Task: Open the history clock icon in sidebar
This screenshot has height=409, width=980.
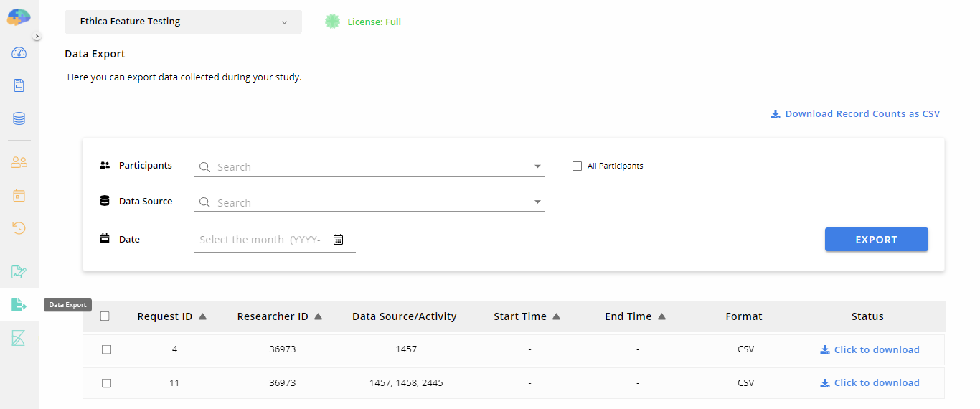Action: coord(19,228)
